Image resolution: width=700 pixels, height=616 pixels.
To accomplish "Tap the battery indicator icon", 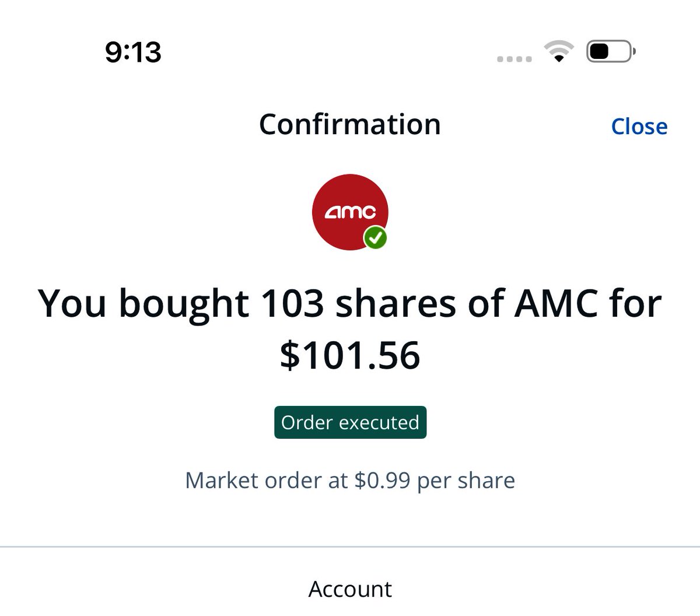I will point(610,52).
